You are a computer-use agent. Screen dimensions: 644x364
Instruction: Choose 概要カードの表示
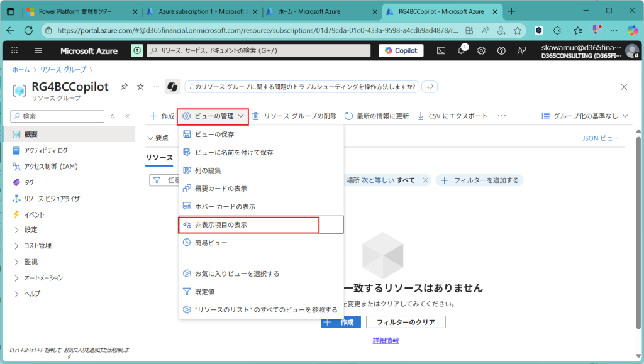click(261, 189)
